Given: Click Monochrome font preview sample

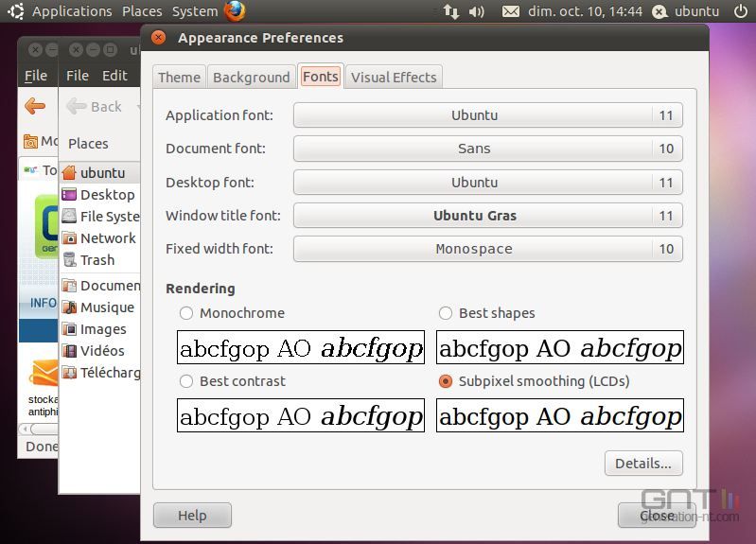Looking at the screenshot, I should pyautogui.click(x=301, y=347).
